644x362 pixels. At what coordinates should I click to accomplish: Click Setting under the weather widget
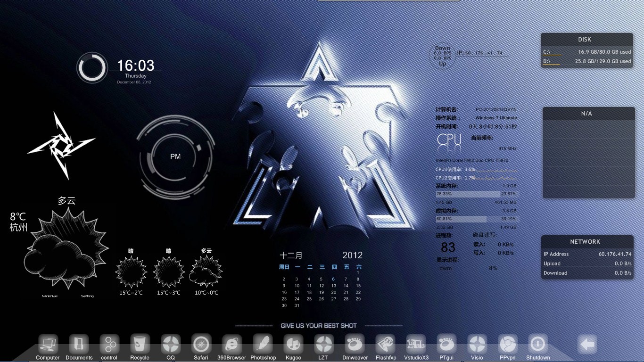(87, 296)
